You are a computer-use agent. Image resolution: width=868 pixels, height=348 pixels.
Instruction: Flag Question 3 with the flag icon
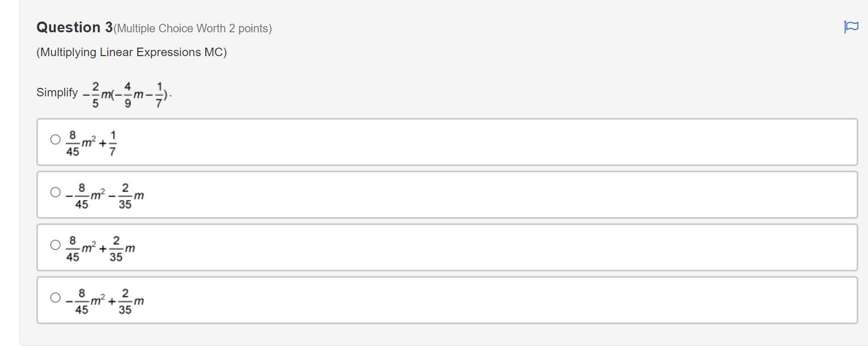pyautogui.click(x=851, y=27)
